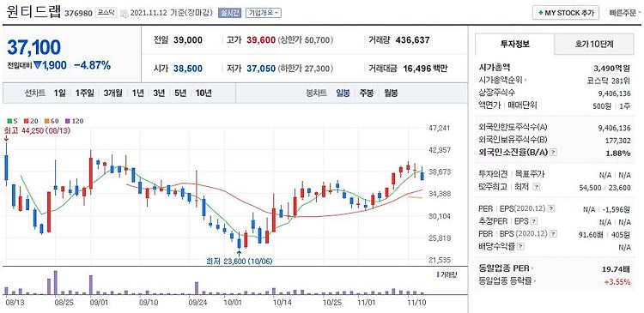
Task: Click the MY STOCK 추가 button
Action: pyautogui.click(x=566, y=13)
